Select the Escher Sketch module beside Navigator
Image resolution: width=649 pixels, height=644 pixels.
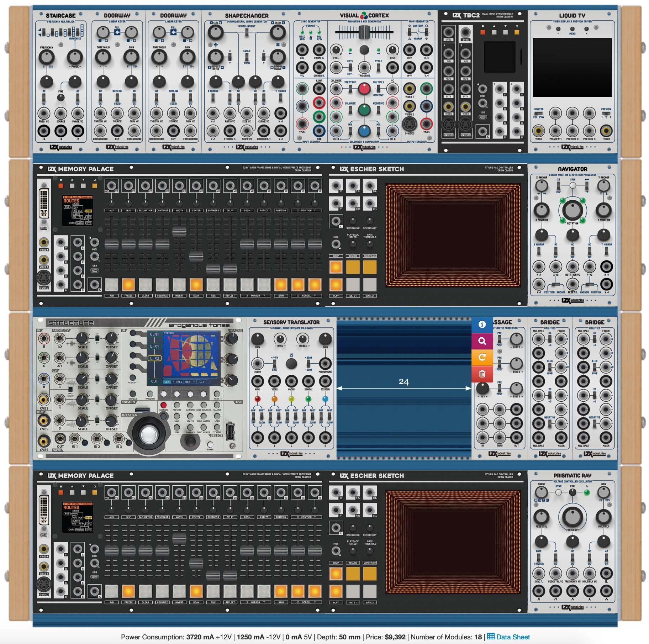point(426,235)
